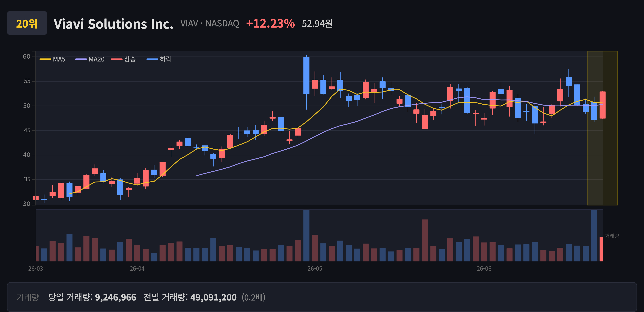Click the latest red candle in the highlighted band

click(602, 105)
